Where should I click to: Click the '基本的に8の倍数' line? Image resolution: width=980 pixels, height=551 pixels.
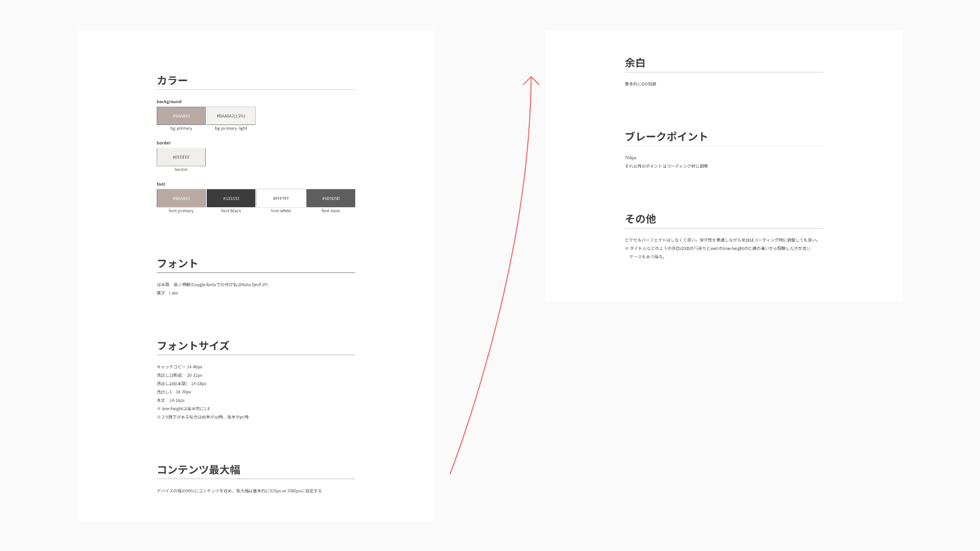[x=641, y=84]
